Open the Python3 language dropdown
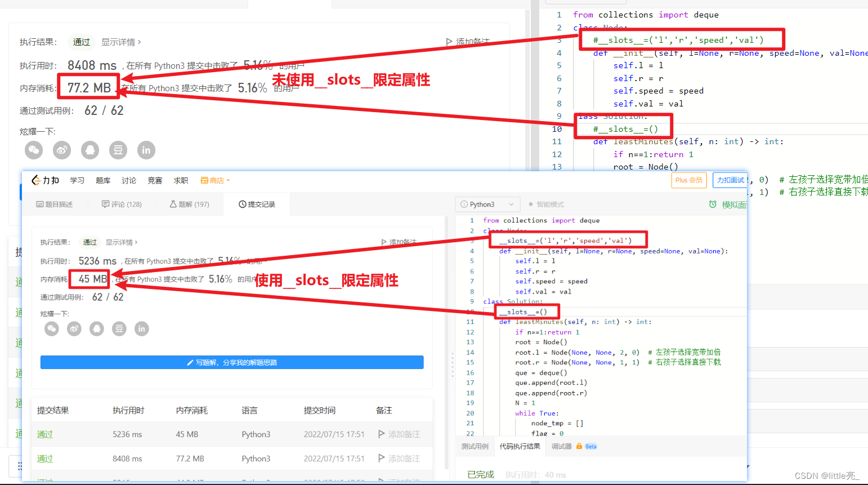868x485 pixels. coord(487,204)
